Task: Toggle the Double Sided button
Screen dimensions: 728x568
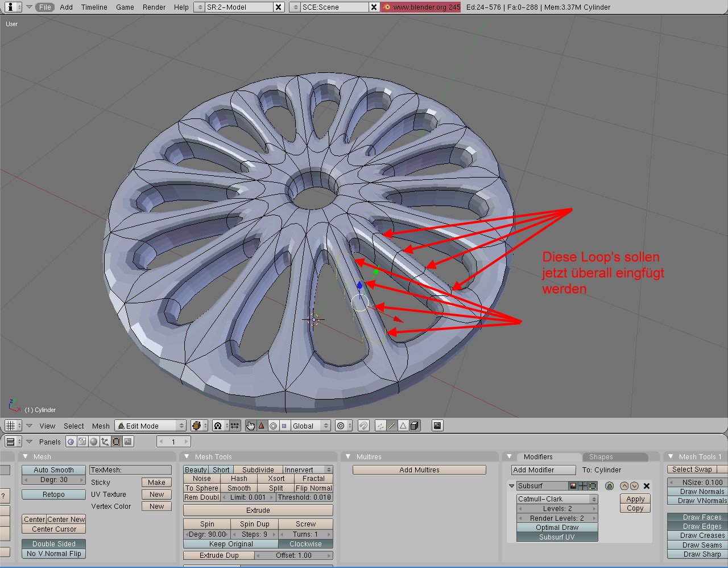Action: (x=53, y=544)
